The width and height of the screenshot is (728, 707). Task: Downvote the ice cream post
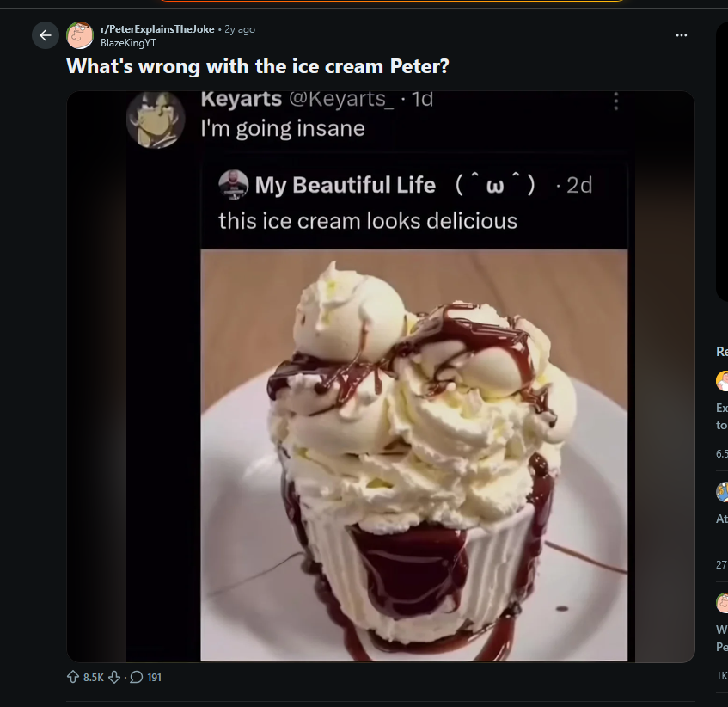[114, 677]
